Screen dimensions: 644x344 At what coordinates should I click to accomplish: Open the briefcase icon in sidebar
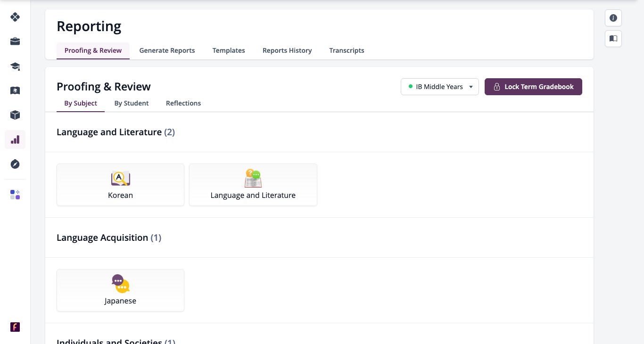click(15, 41)
